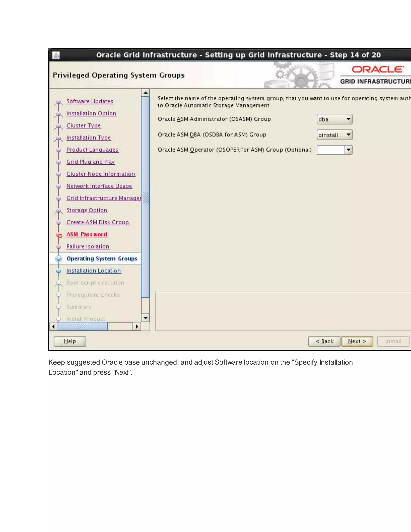Click the Oracle ASM Operator (OSOPER) label
Screen dimensions: 411x532
coord(234,150)
